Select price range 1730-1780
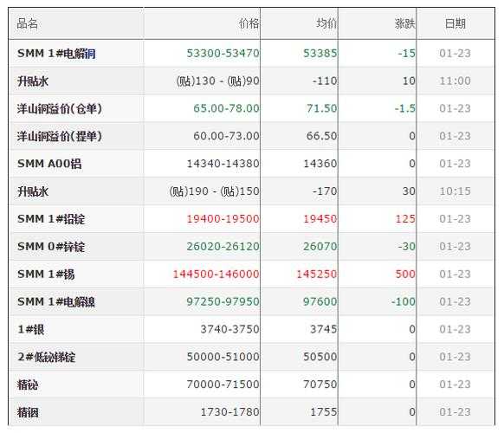 pos(229,412)
